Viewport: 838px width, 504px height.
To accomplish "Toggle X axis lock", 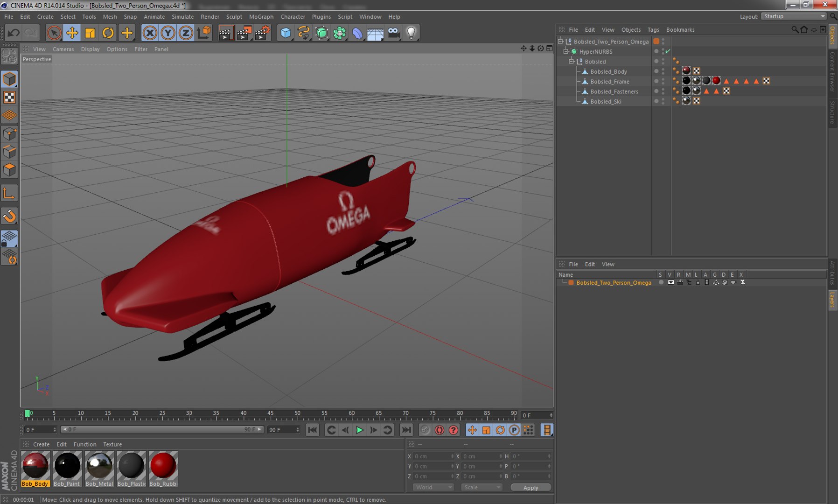I will click(x=150, y=33).
